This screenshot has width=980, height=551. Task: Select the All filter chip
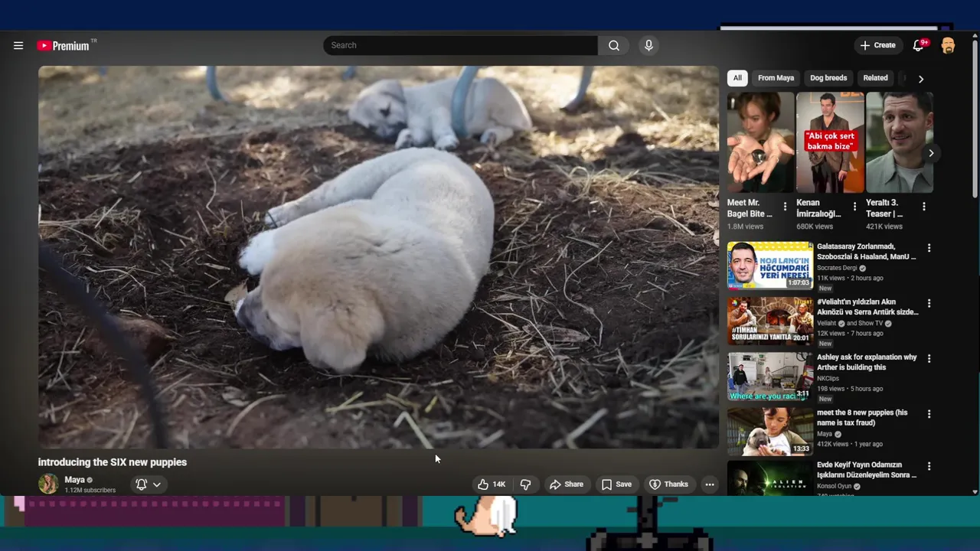pos(737,78)
